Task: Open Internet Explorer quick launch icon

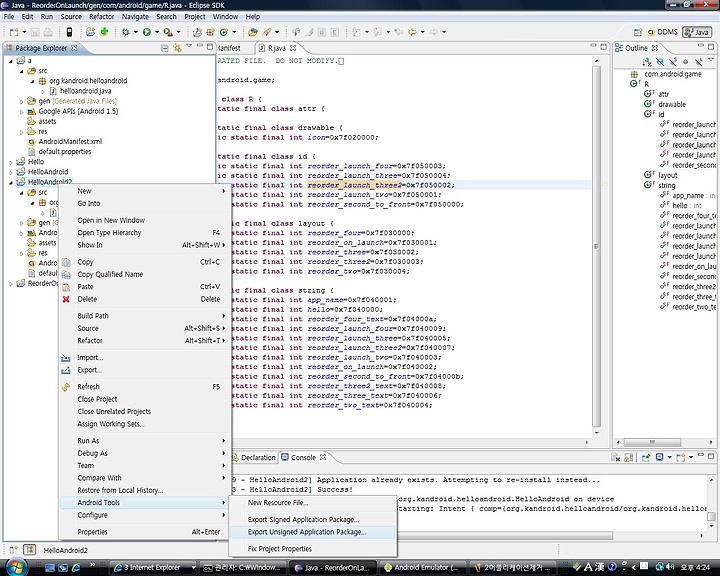Action: point(76,567)
